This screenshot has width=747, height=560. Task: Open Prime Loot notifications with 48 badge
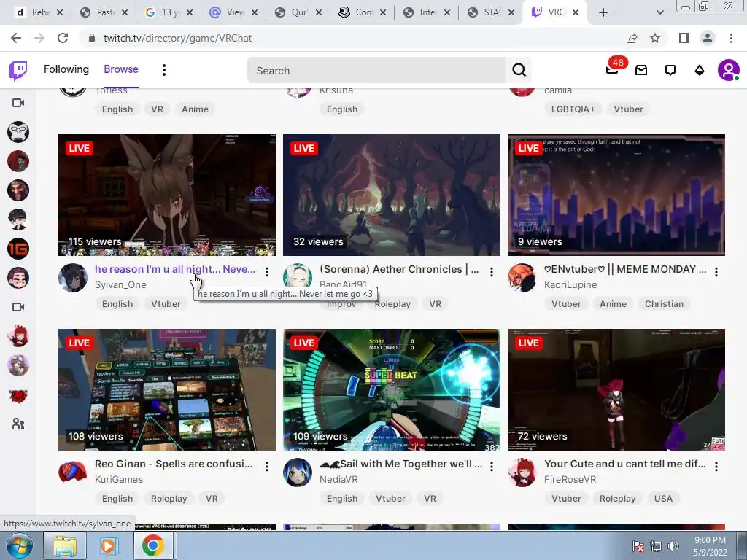click(x=612, y=70)
